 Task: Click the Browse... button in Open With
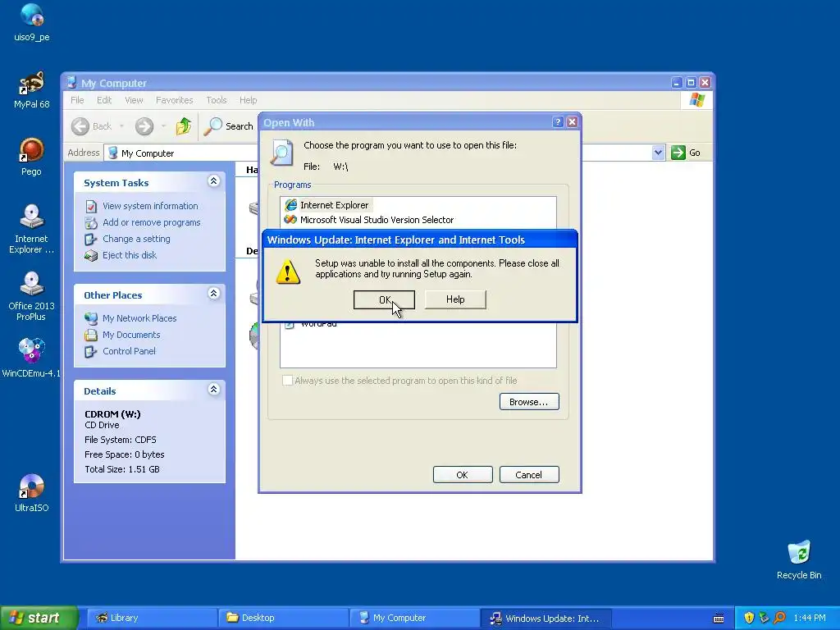click(529, 402)
